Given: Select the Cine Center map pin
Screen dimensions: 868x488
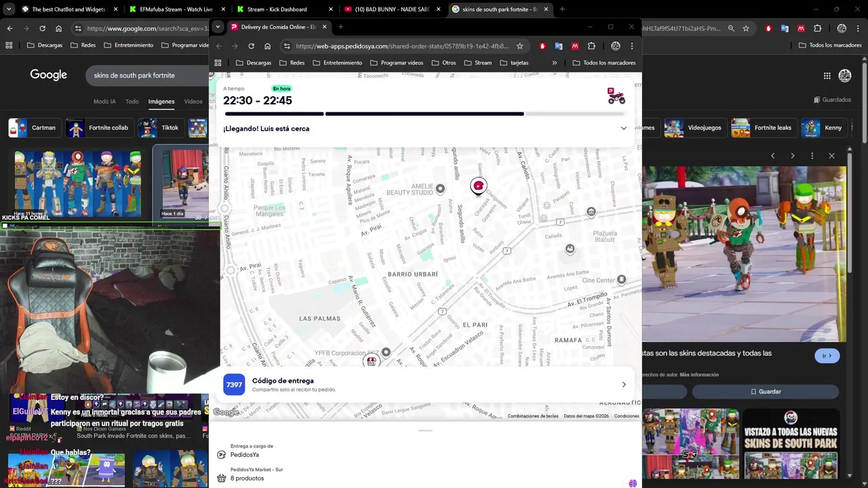Looking at the screenshot, I should click(x=621, y=279).
